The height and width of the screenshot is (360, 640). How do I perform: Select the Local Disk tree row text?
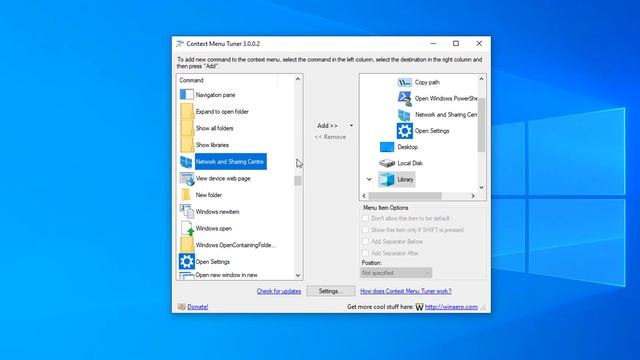pyautogui.click(x=410, y=163)
